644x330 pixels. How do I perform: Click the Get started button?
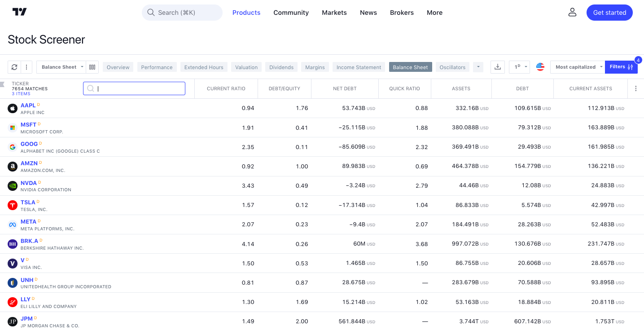[609, 13]
